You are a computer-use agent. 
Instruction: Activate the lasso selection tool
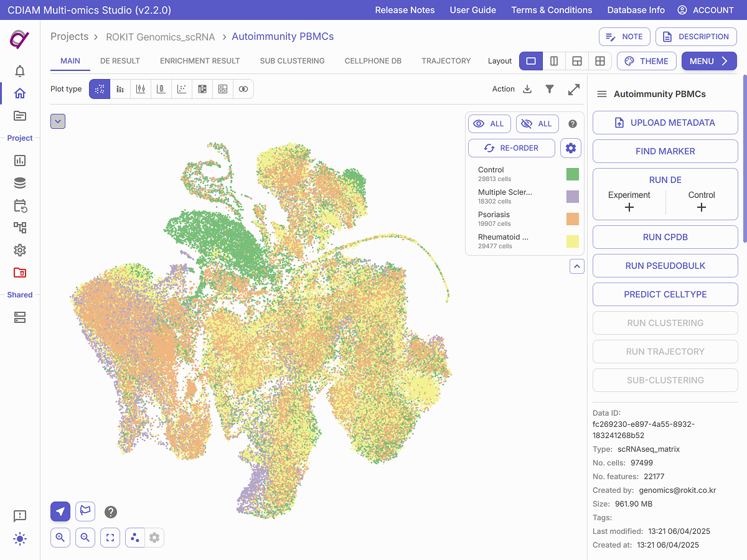[x=85, y=511]
